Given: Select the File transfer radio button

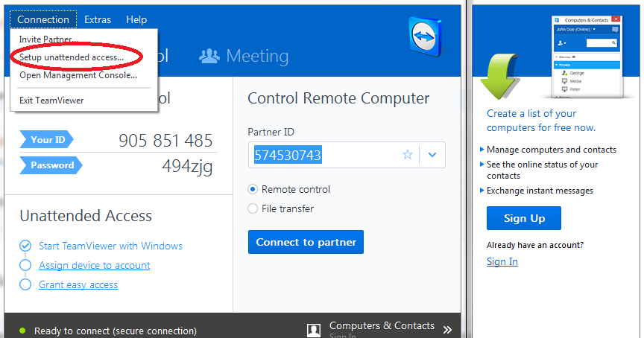Looking at the screenshot, I should [253, 208].
